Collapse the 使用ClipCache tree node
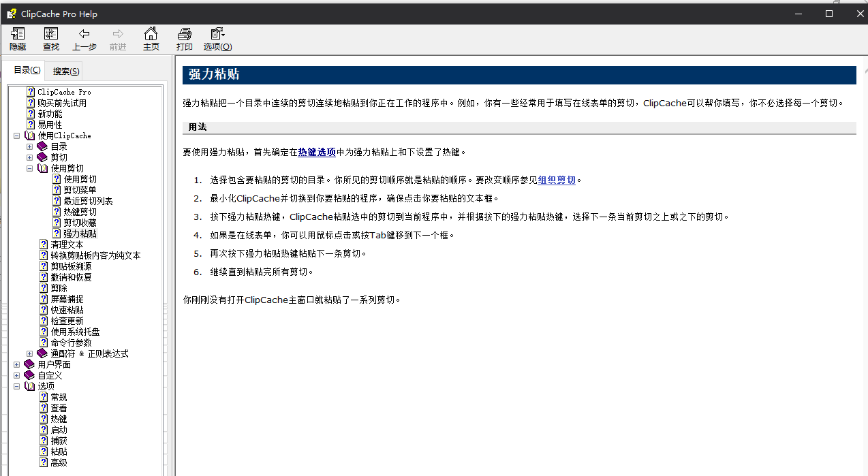Screen dimensions: 868x476 [x=16, y=136]
